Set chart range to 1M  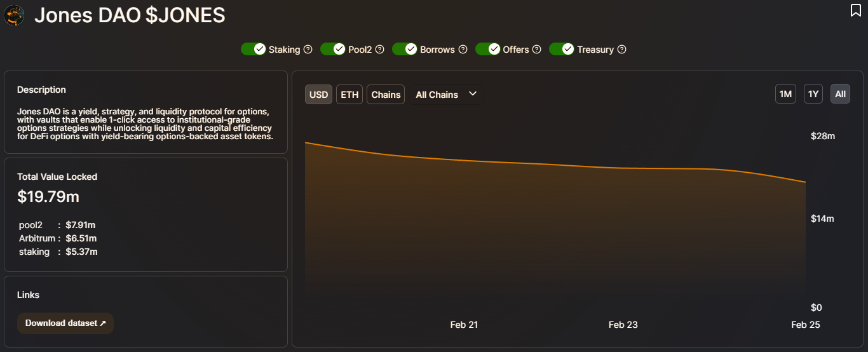pyautogui.click(x=785, y=94)
